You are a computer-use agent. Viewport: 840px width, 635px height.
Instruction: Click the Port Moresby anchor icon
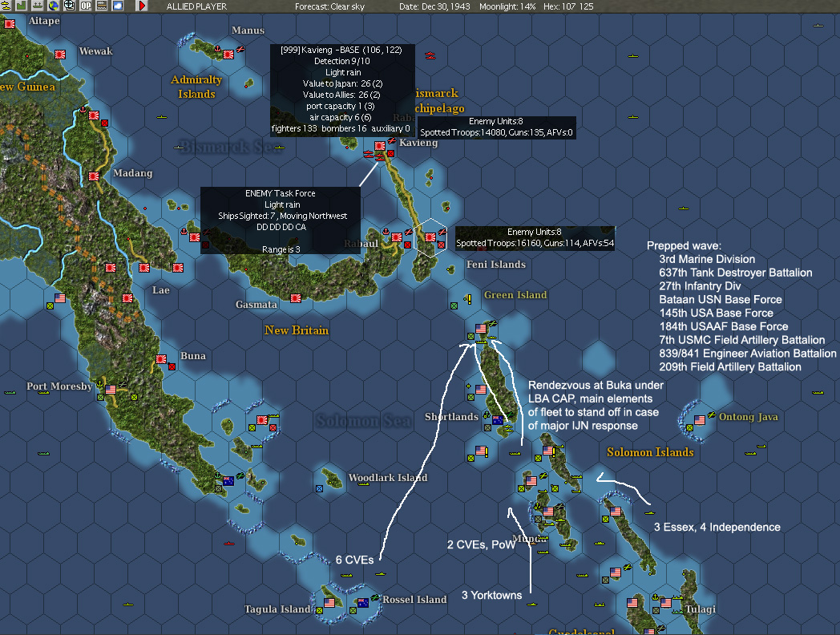point(99,384)
